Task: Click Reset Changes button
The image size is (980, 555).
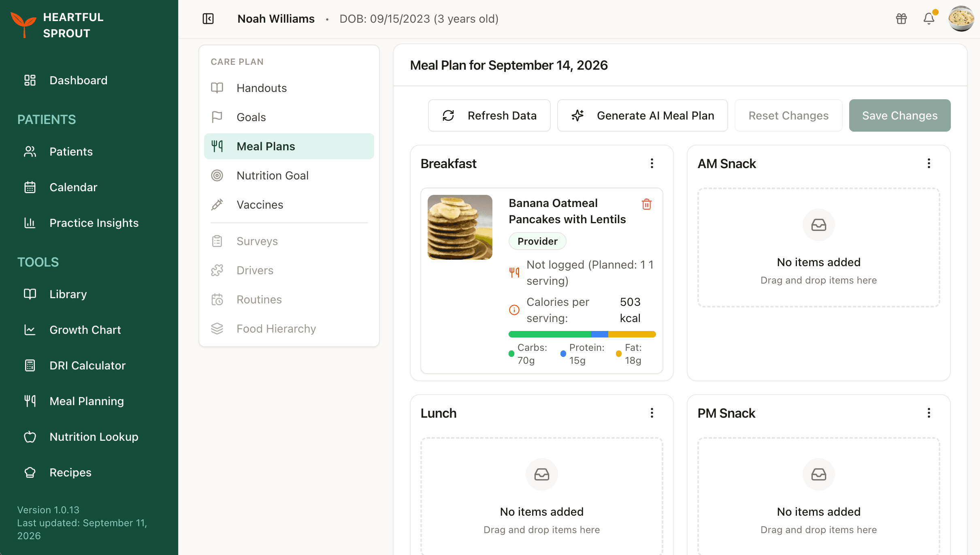Action: pyautogui.click(x=788, y=115)
